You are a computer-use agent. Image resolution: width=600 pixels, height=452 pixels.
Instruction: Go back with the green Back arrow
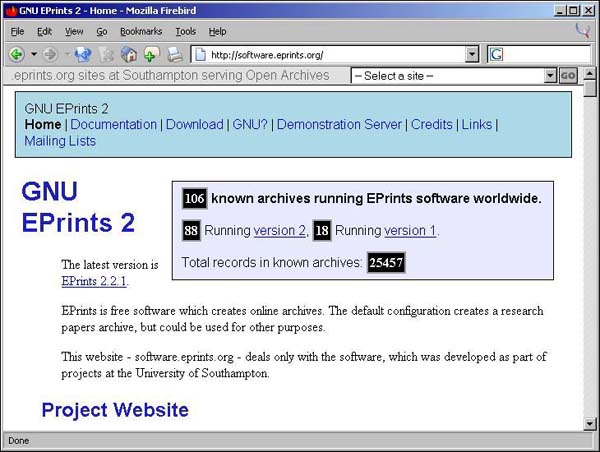coord(17,55)
